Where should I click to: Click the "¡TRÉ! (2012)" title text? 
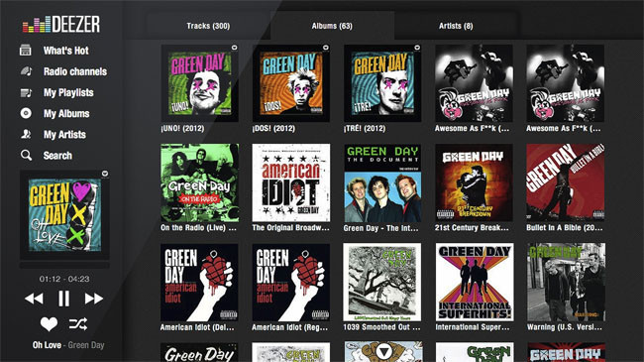point(365,128)
